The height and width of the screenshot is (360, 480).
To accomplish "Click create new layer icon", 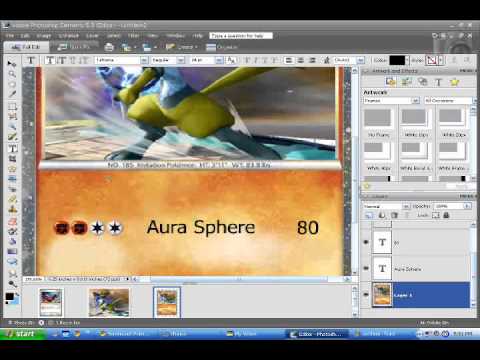I will pyautogui.click(x=369, y=215).
